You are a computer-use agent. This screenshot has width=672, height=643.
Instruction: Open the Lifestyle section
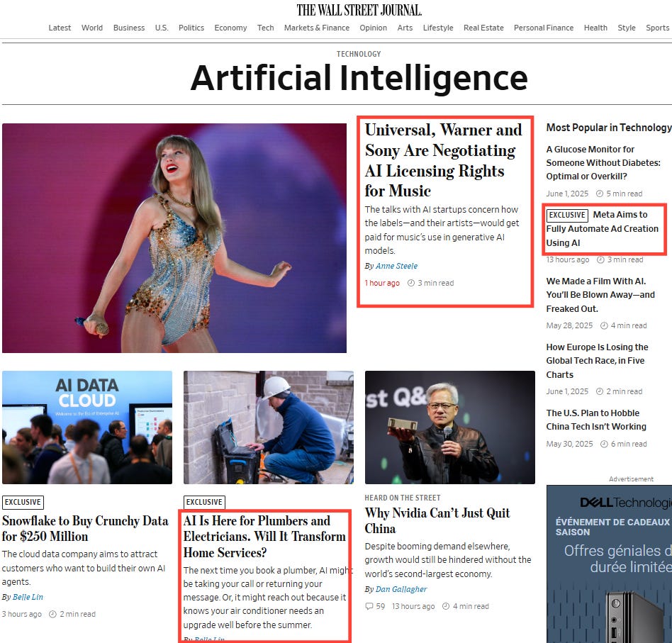coord(438,28)
